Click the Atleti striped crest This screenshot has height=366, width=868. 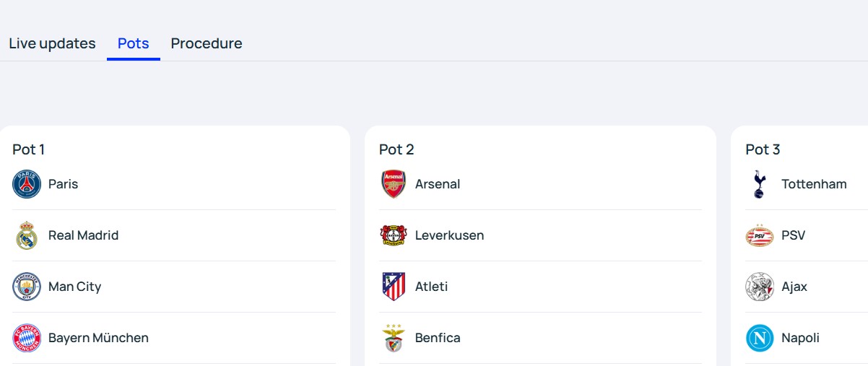point(394,287)
